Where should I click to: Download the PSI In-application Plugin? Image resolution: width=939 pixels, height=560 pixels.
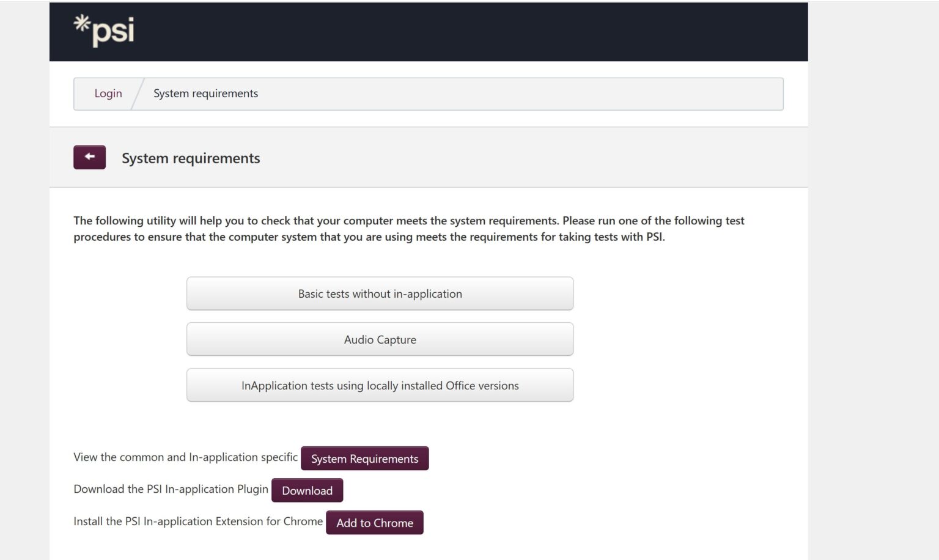(307, 490)
